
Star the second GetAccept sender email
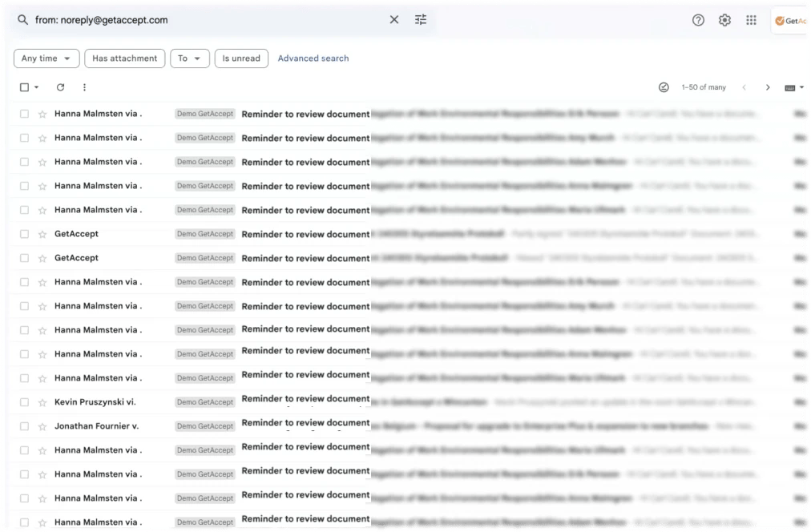(42, 258)
